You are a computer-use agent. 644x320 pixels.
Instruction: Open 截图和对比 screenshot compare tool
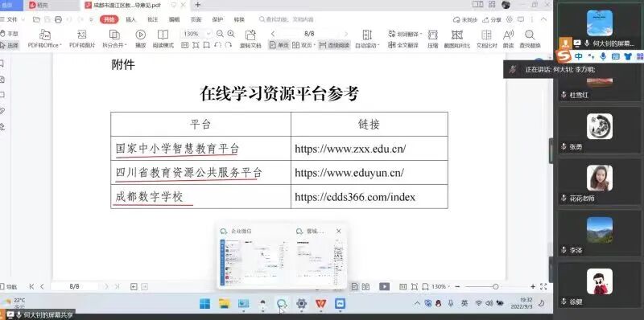tap(456, 39)
